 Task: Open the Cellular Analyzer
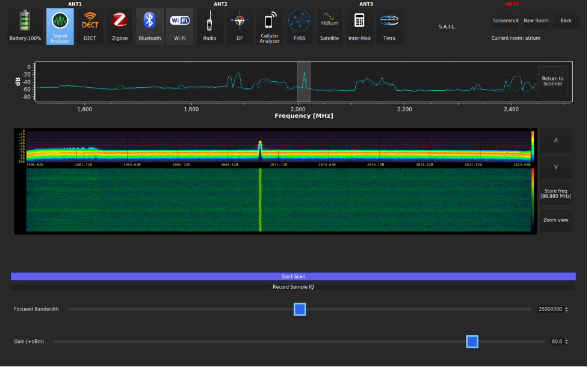coord(270,26)
